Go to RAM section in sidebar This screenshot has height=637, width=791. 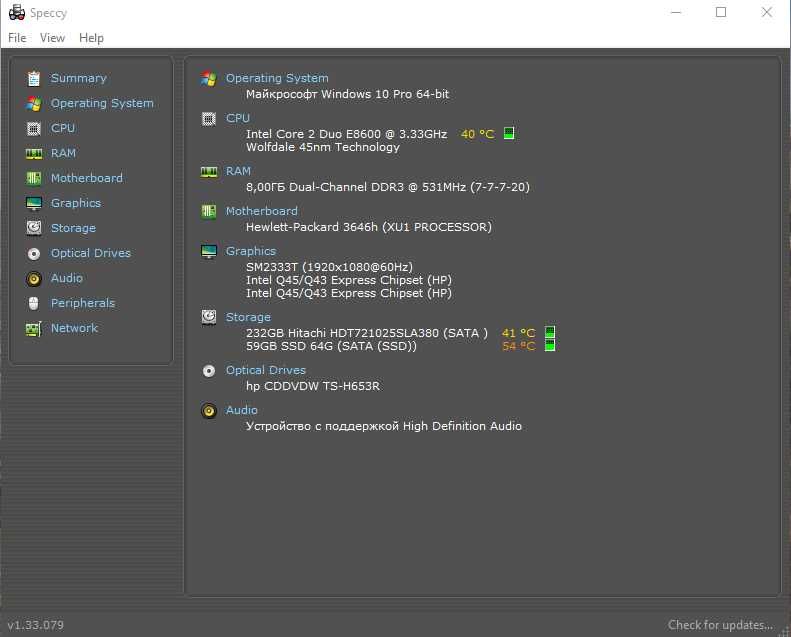pyautogui.click(x=64, y=153)
